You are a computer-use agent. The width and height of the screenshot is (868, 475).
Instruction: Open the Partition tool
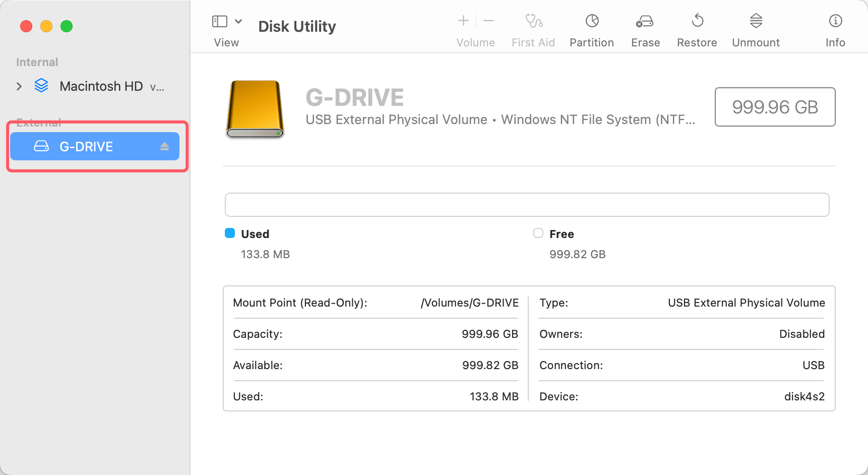591,28
